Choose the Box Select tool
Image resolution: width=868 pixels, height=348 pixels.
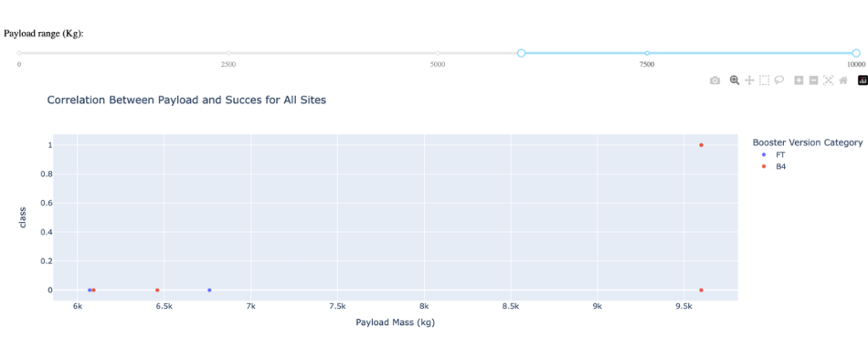tap(765, 80)
